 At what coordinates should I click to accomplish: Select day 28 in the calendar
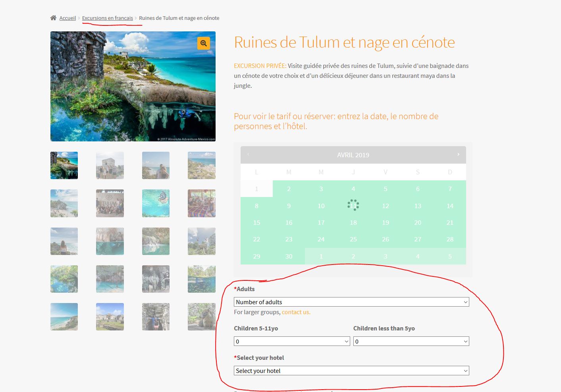click(450, 239)
